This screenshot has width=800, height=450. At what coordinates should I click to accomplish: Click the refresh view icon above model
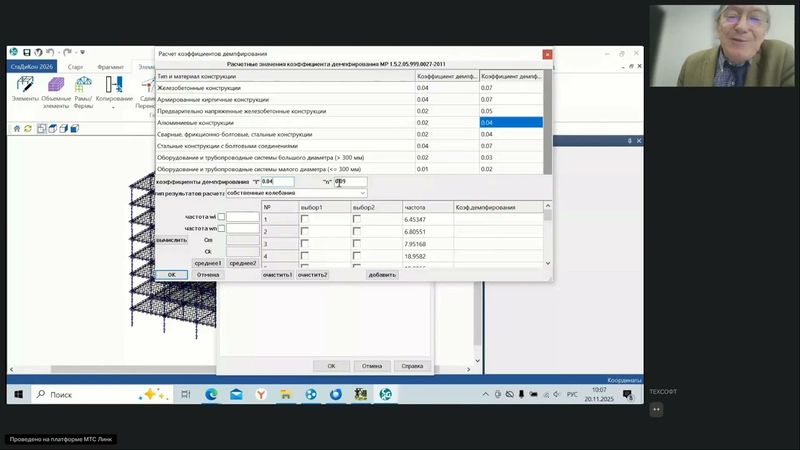click(28, 128)
